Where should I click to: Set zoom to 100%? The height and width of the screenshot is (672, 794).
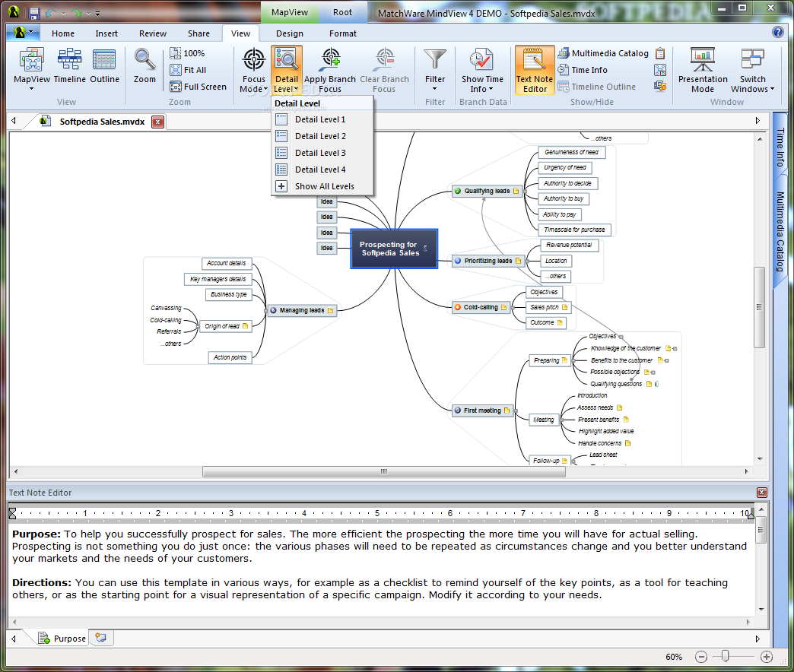click(187, 53)
